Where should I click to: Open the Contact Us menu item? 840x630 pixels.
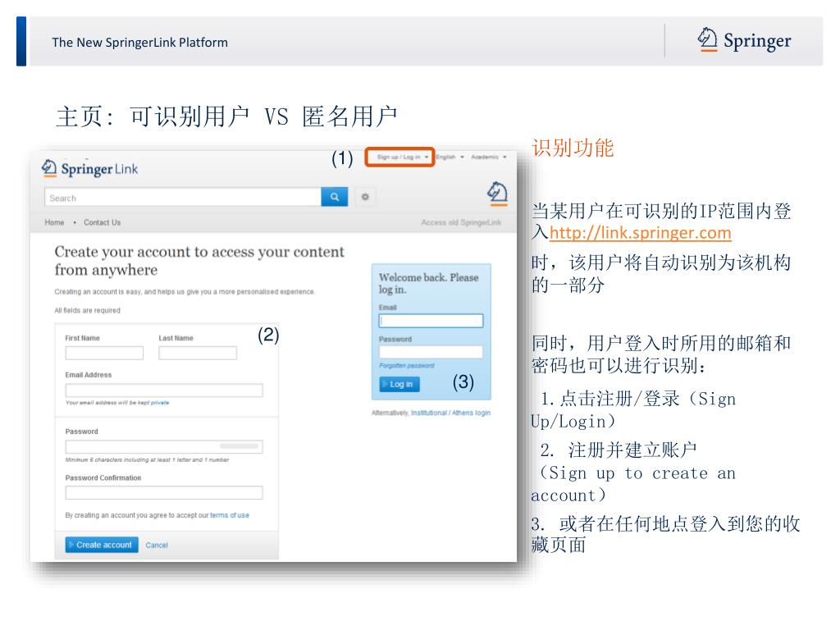click(x=102, y=222)
